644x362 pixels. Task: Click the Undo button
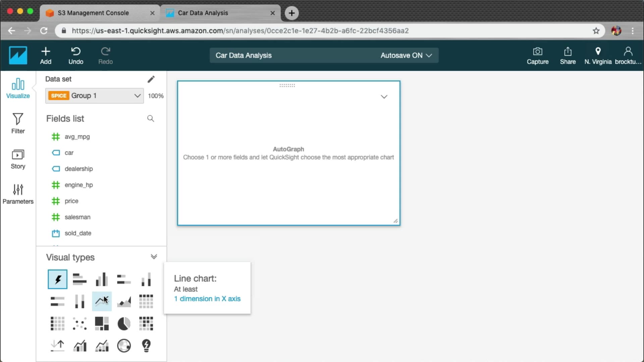pos(76,55)
